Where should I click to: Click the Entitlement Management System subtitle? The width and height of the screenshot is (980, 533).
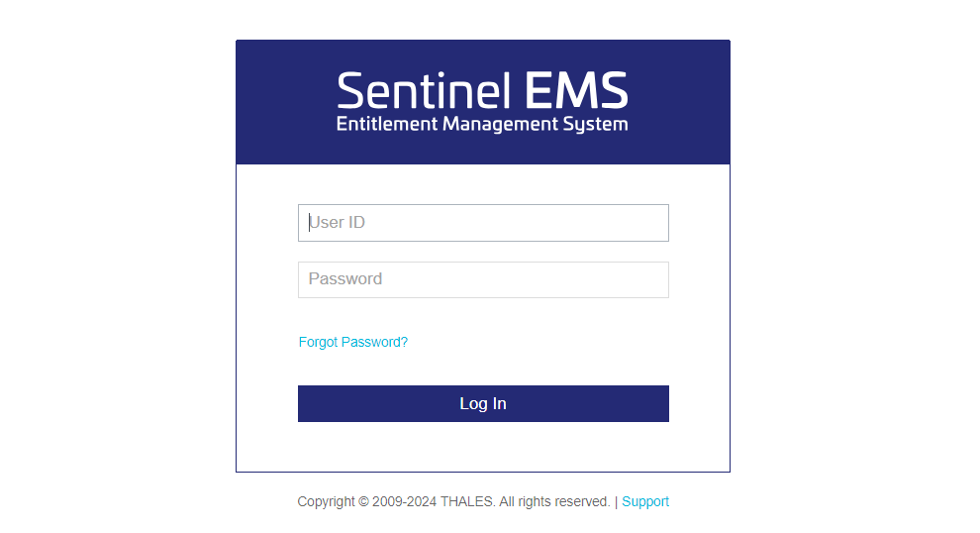point(482,124)
